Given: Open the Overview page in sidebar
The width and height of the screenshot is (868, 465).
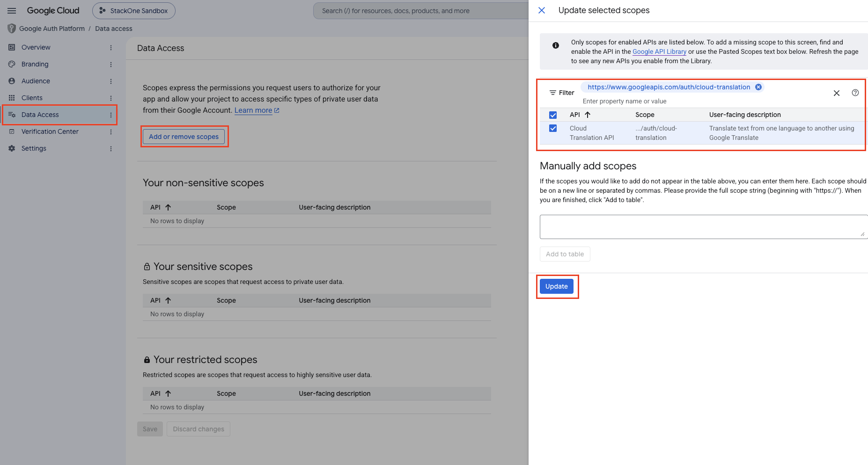Looking at the screenshot, I should (x=36, y=47).
